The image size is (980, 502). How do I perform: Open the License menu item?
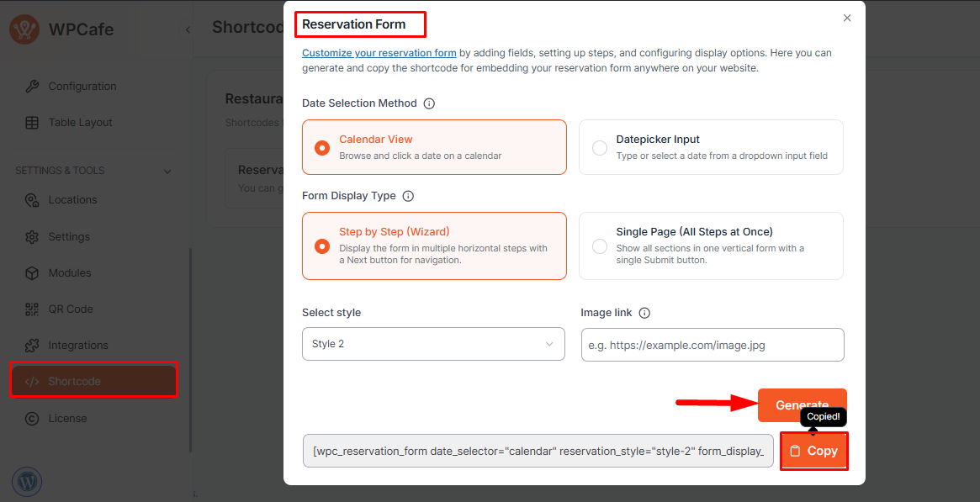click(67, 418)
